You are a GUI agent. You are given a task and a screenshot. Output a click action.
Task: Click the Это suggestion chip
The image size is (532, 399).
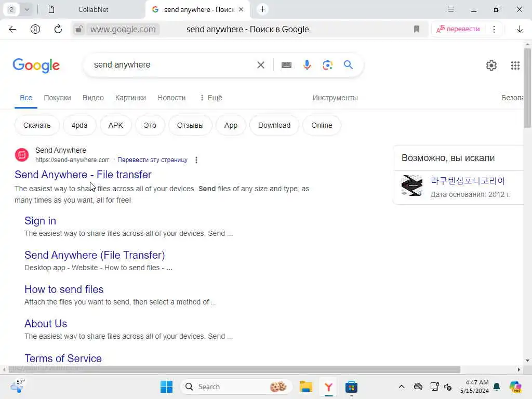[150, 125]
